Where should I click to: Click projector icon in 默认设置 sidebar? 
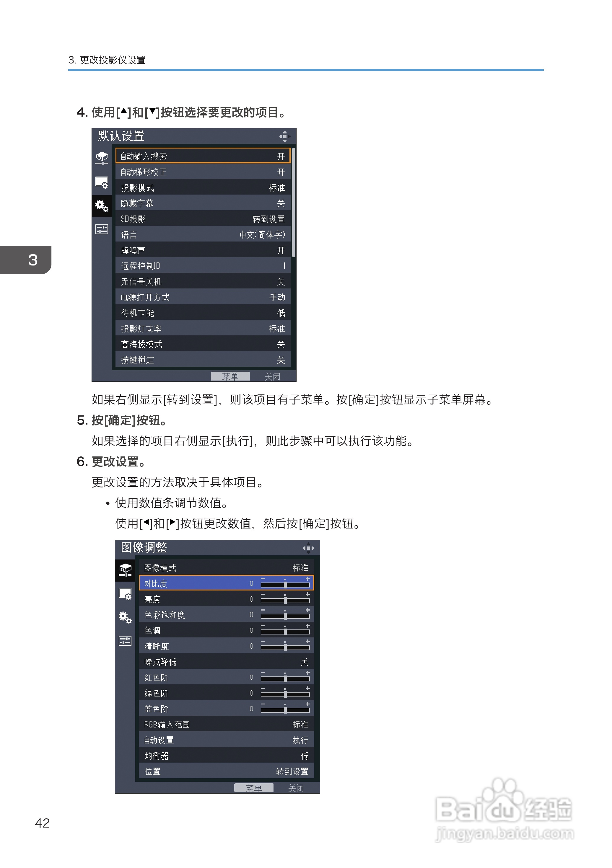click(x=102, y=158)
